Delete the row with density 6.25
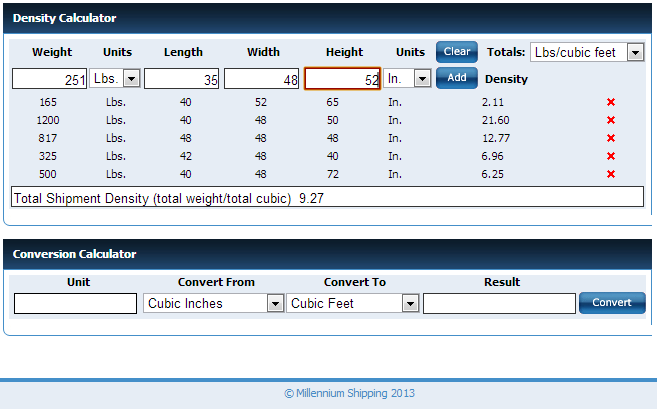The width and height of the screenshot is (657, 409). pos(611,174)
